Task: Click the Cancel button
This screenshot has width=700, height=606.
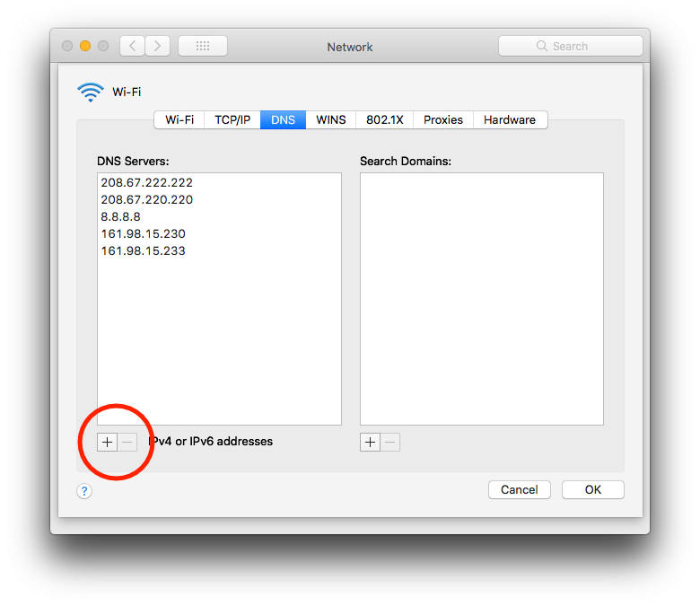Action: [x=520, y=490]
